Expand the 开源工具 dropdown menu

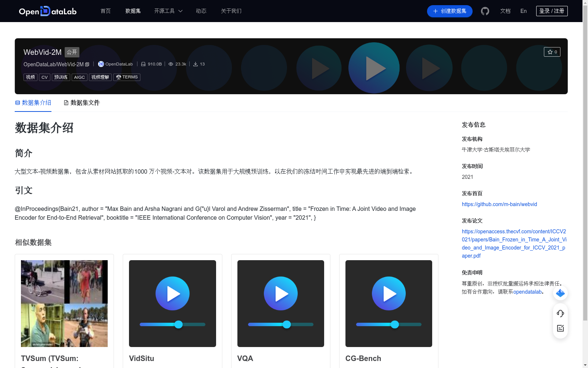pos(168,11)
